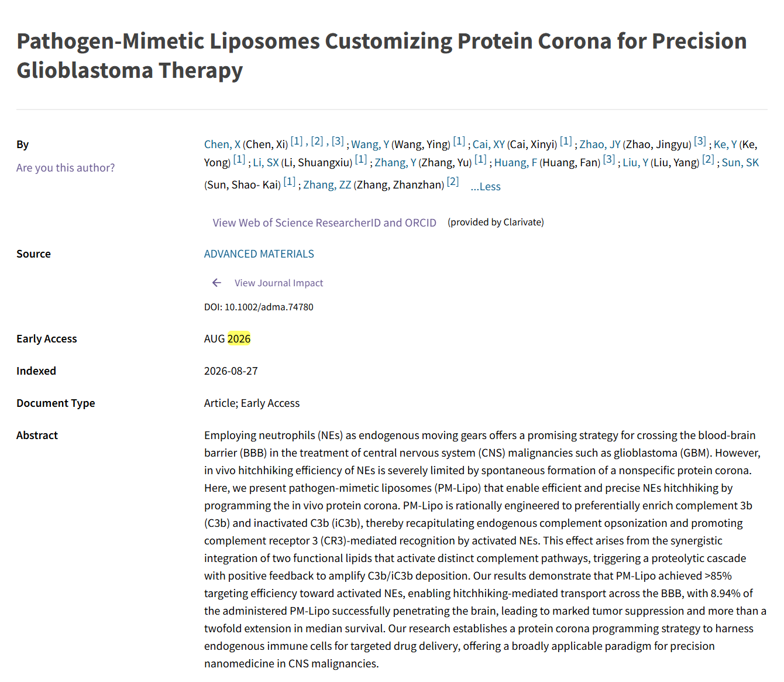Open View Web of Science ResearcherID and ORCID
The height and width of the screenshot is (682, 784).
click(x=324, y=222)
